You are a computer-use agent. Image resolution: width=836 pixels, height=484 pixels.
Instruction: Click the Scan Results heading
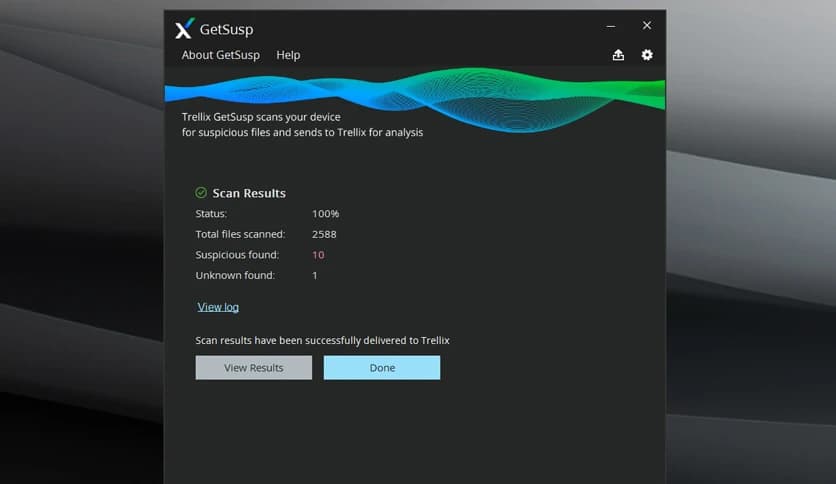(x=249, y=193)
